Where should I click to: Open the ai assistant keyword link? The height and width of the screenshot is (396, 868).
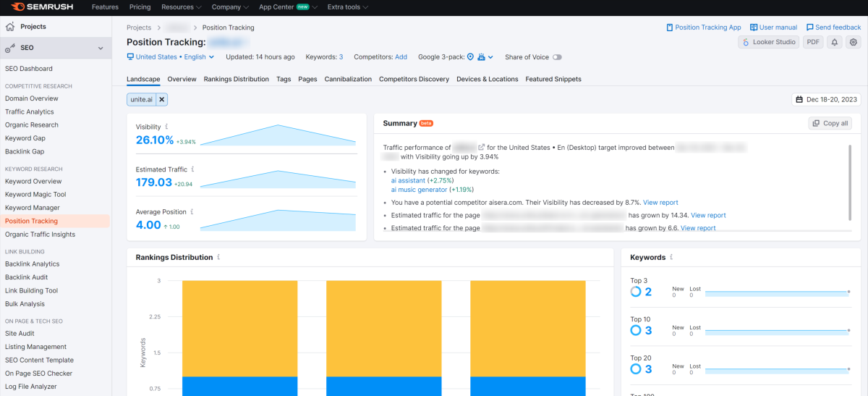(x=408, y=180)
